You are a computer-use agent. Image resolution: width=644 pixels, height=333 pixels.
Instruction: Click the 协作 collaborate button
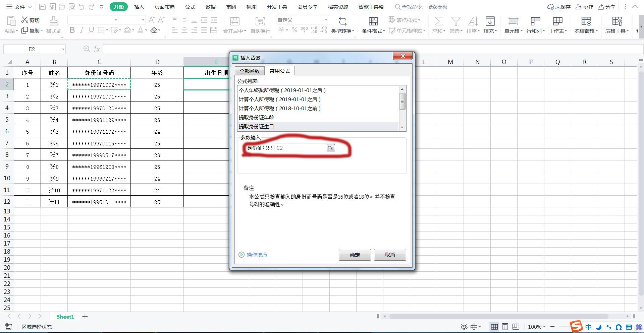point(585,7)
